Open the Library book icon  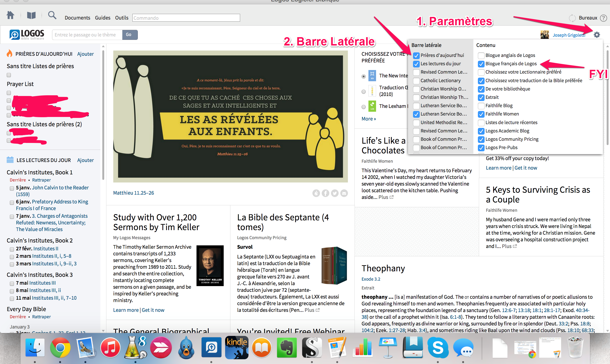(x=31, y=15)
